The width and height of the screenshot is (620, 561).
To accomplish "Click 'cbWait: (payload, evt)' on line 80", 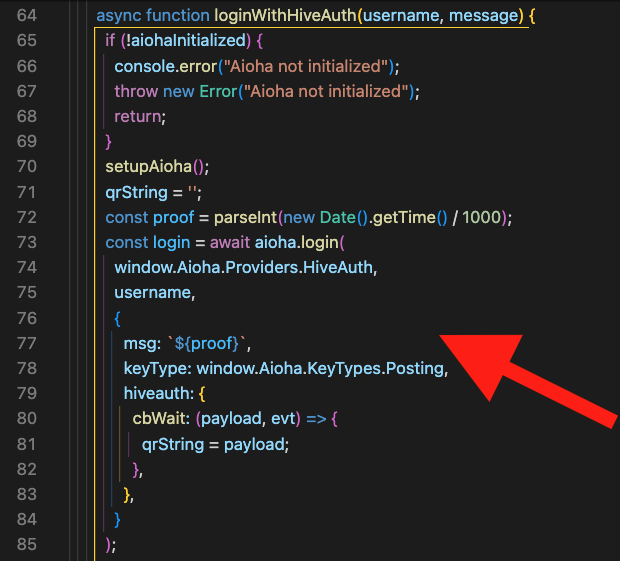I will coord(217,419).
